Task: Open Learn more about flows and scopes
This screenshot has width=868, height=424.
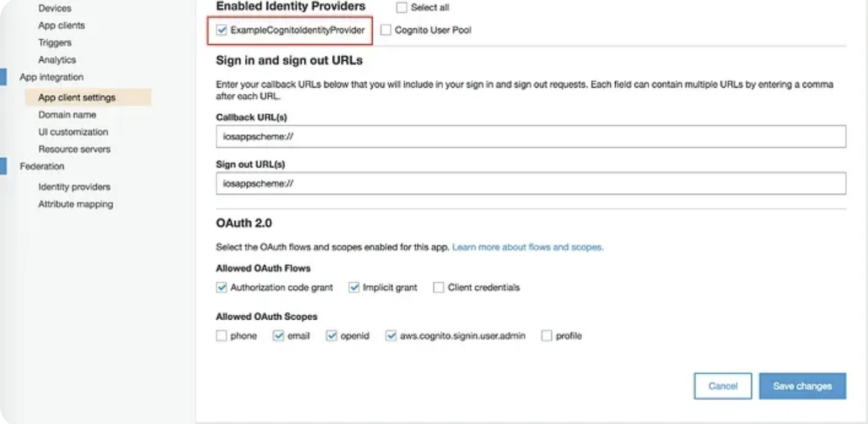Action: click(x=527, y=247)
